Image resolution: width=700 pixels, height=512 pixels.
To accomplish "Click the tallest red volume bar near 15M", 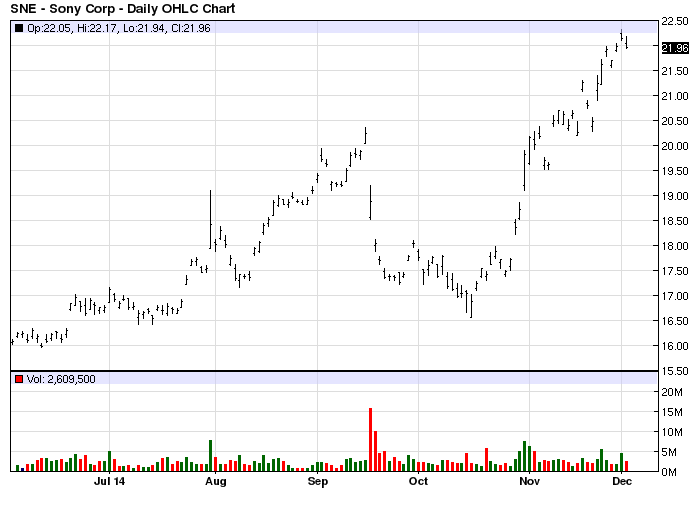I will click(371, 440).
